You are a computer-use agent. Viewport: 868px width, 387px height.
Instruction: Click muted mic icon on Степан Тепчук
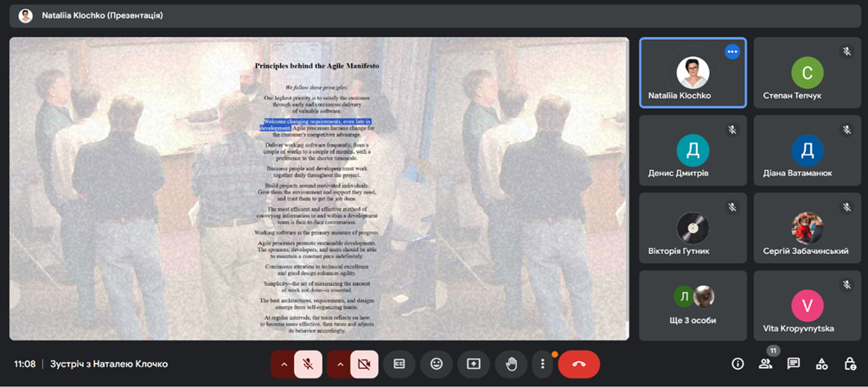click(x=846, y=52)
